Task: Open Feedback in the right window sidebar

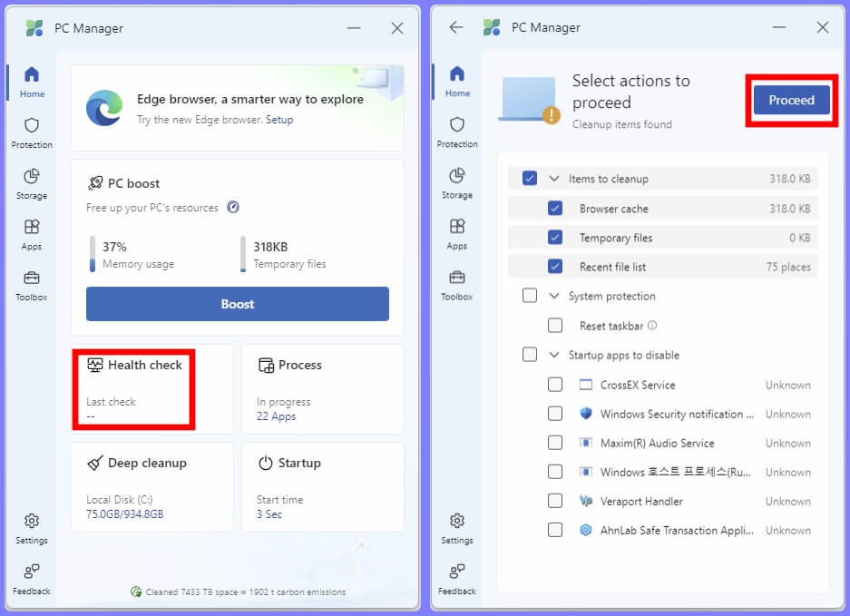Action: click(x=457, y=580)
